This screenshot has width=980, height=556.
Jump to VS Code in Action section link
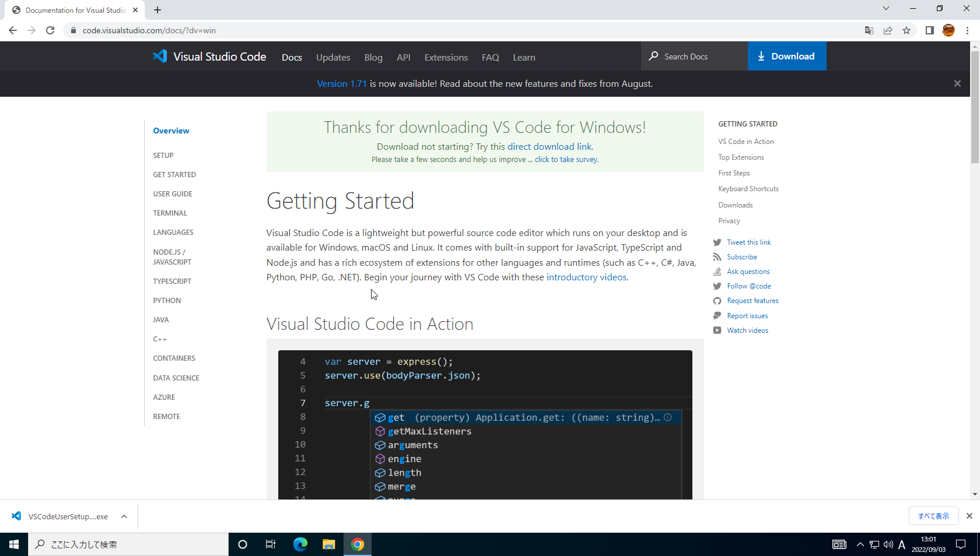[746, 142]
